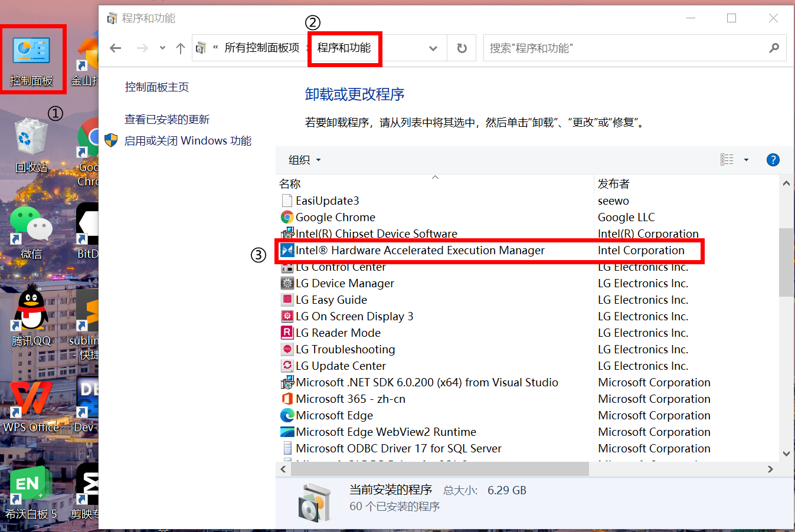Click the search magnifier icon

(774, 48)
